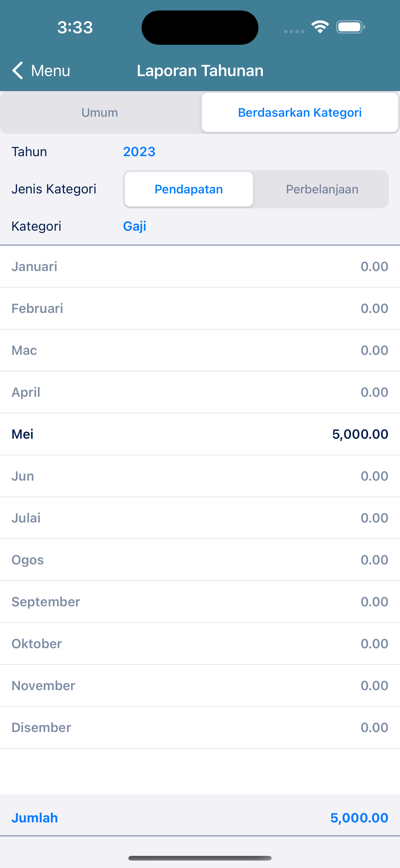Tap the home indicator bar
This screenshot has height=868, width=400.
pos(200,858)
